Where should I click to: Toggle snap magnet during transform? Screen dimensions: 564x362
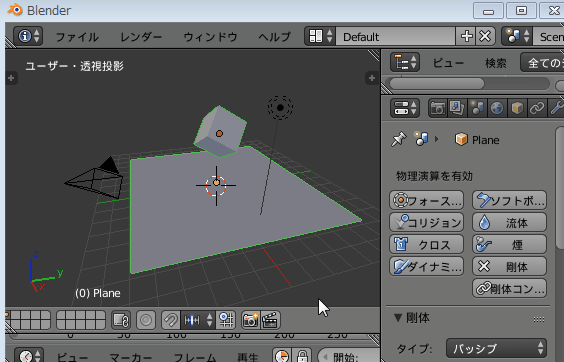[170, 320]
